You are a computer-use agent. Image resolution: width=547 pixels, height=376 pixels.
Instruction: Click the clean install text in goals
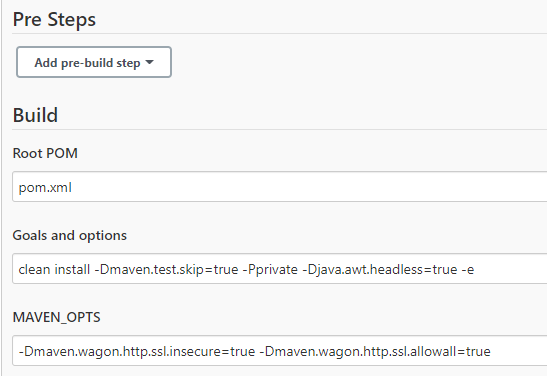pyautogui.click(x=54, y=269)
